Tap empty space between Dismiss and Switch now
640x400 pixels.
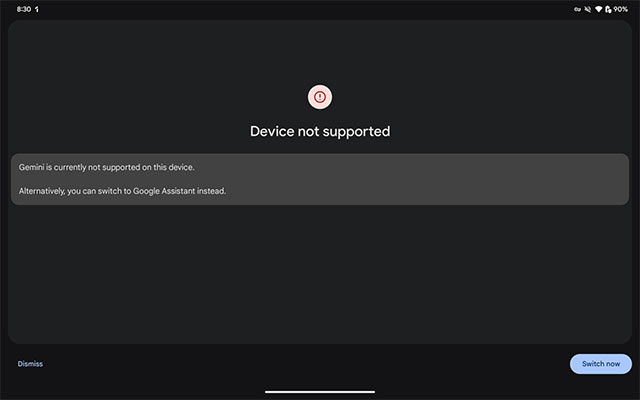(x=300, y=364)
